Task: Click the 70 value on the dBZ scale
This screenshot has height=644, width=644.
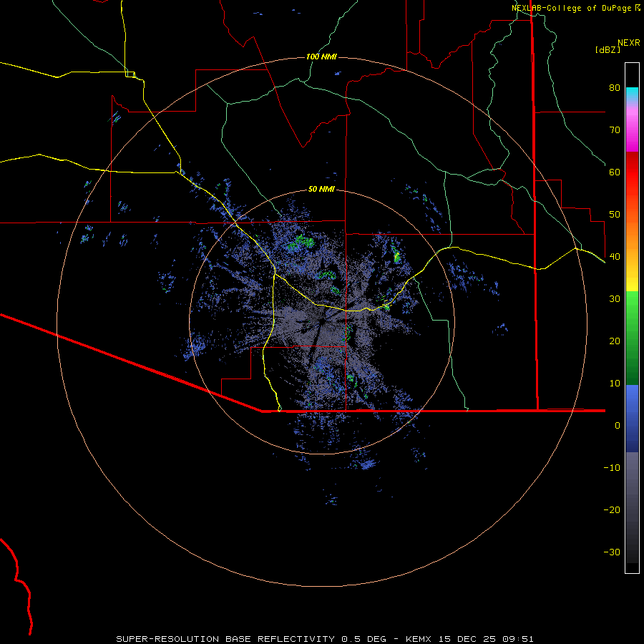Action: click(x=615, y=130)
